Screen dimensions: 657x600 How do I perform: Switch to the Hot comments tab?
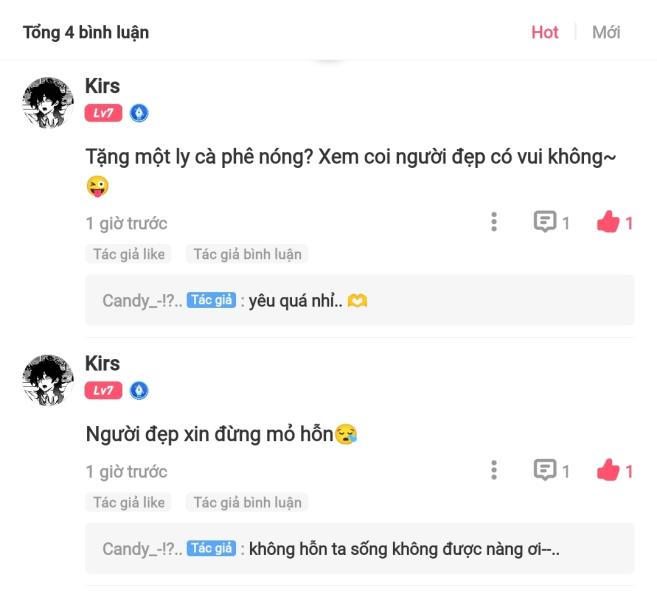pyautogui.click(x=545, y=32)
